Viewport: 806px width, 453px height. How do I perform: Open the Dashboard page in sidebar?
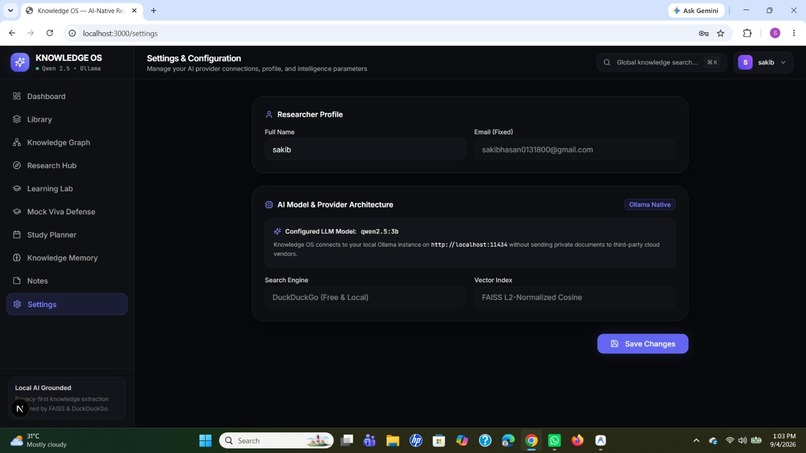67,96
